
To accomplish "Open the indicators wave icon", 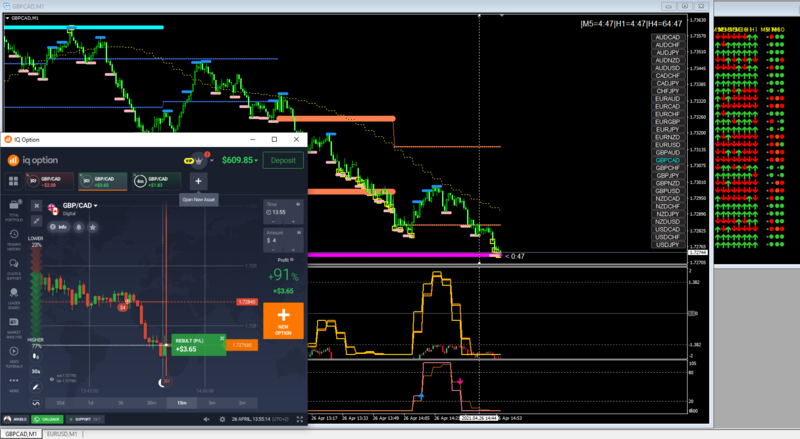I will click(x=36, y=403).
